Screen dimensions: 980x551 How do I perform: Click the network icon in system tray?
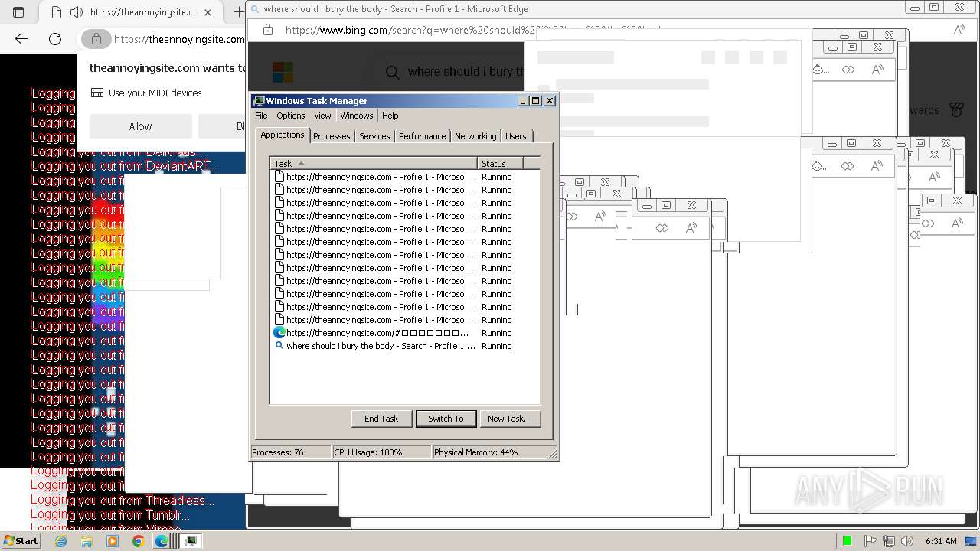pos(889,541)
